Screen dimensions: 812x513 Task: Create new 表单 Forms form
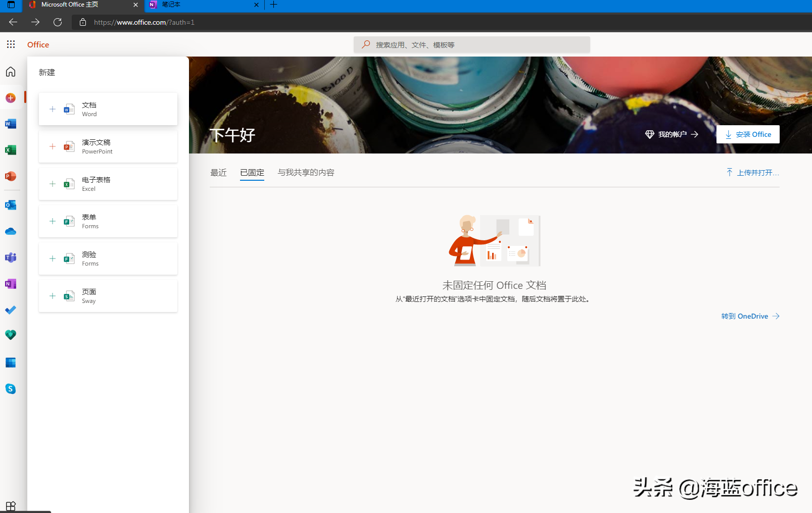108,221
